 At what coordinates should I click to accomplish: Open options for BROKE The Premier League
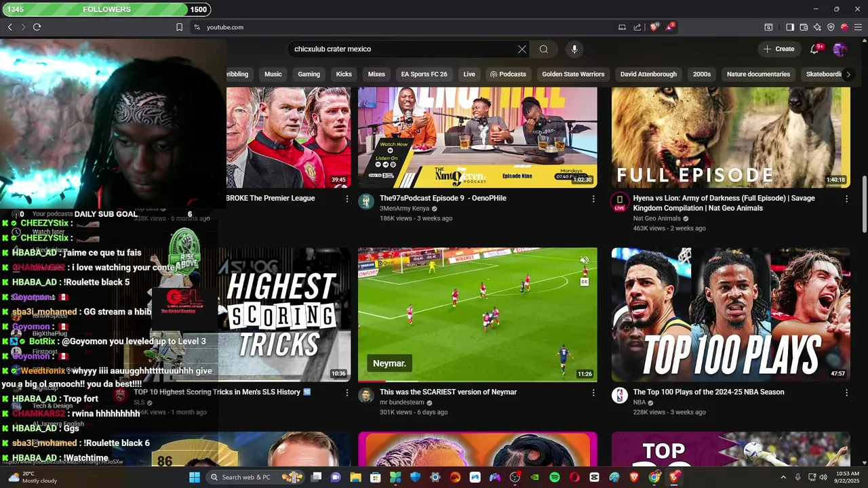(347, 199)
